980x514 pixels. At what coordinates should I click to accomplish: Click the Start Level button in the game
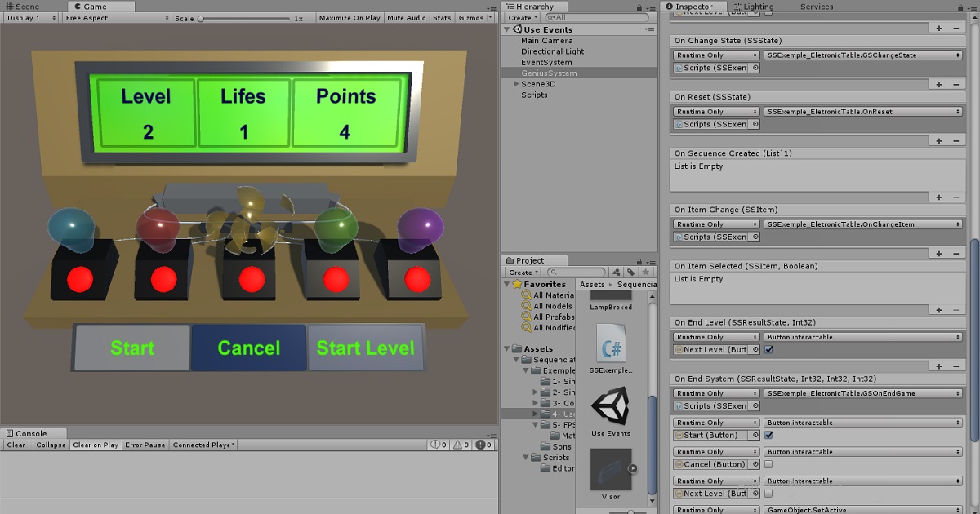click(365, 348)
